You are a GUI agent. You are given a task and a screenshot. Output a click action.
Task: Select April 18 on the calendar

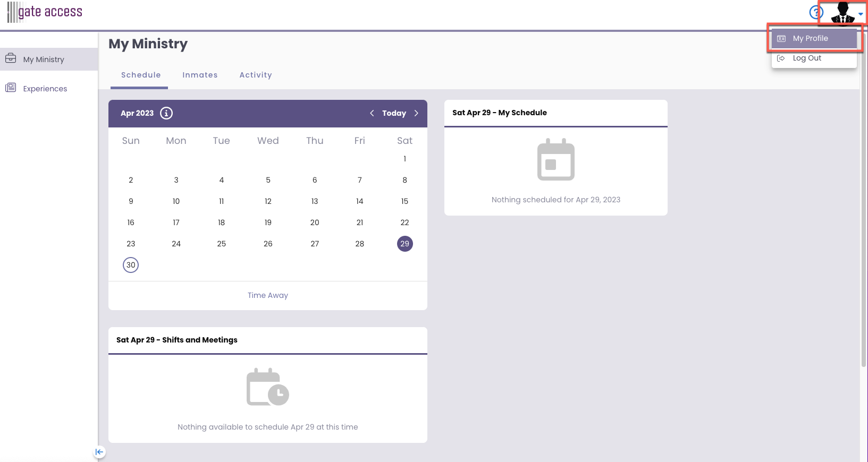(222, 223)
